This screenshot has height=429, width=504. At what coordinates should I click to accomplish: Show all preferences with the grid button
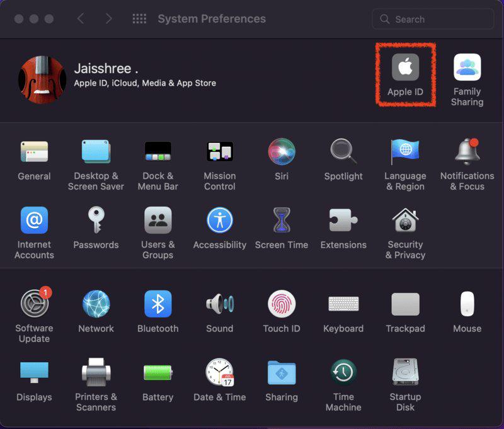coord(139,19)
